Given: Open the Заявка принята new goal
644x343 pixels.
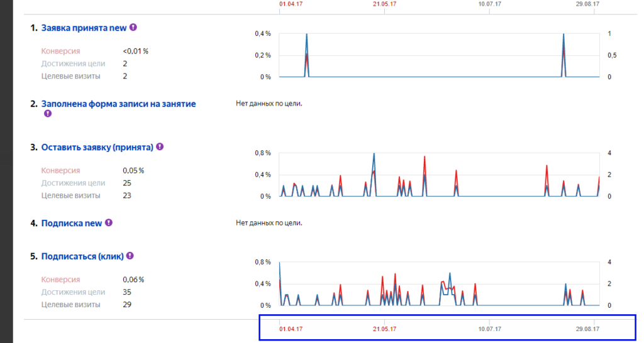Looking at the screenshot, I should 84,28.
